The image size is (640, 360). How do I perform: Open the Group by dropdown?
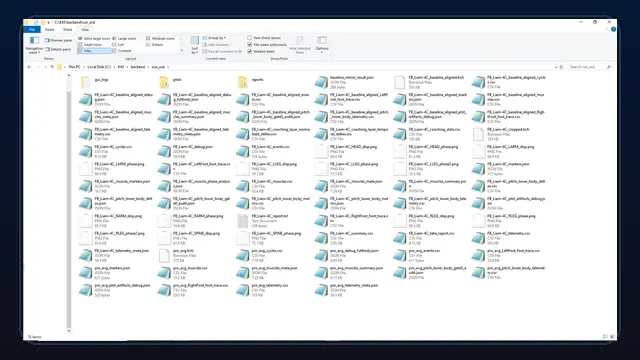pos(215,38)
